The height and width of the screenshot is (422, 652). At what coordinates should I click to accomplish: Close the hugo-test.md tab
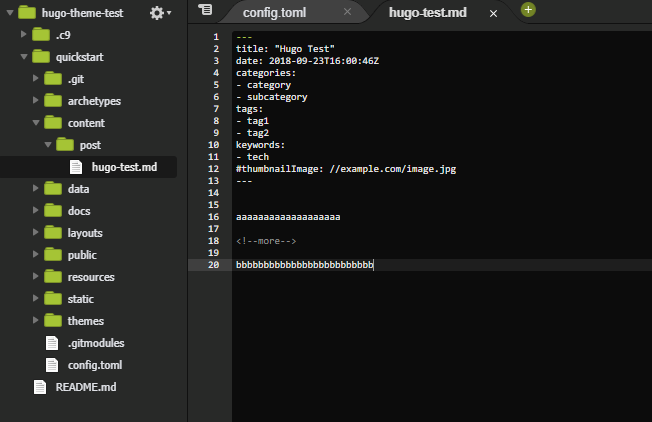coord(493,14)
